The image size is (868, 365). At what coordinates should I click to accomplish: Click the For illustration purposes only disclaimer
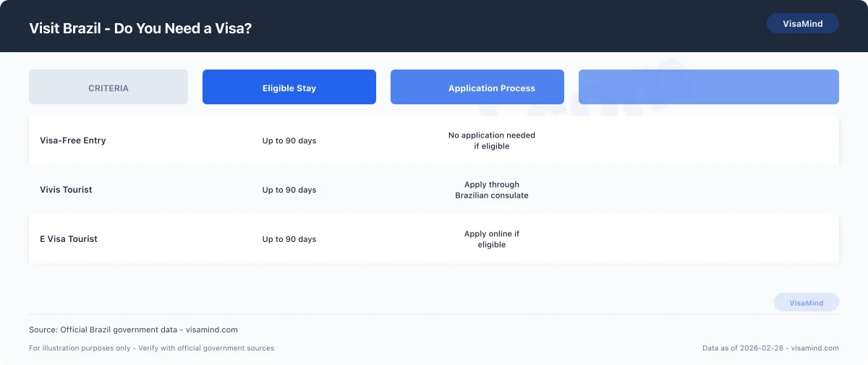pyautogui.click(x=151, y=348)
